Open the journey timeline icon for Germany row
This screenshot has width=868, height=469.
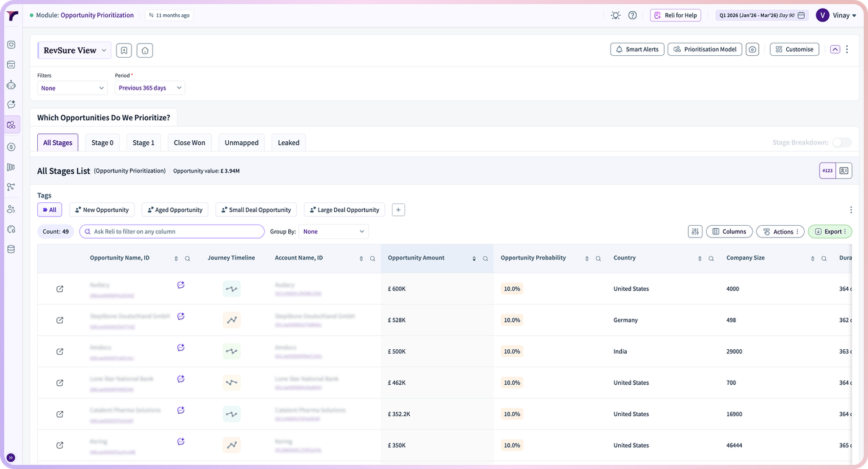tap(232, 320)
